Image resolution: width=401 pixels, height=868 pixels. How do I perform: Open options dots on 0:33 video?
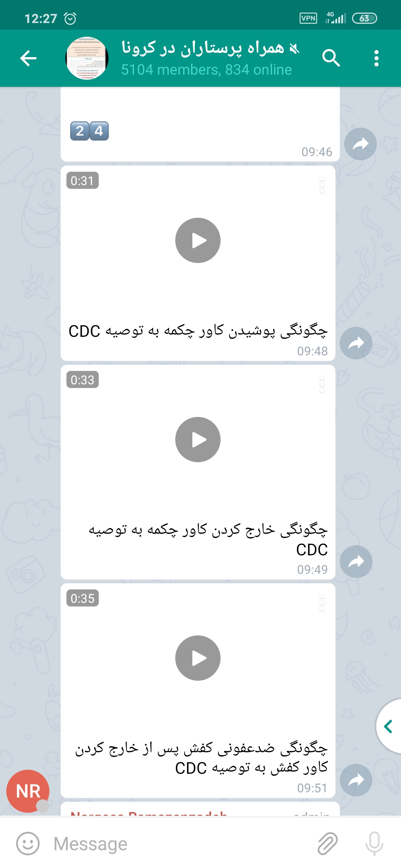(322, 385)
